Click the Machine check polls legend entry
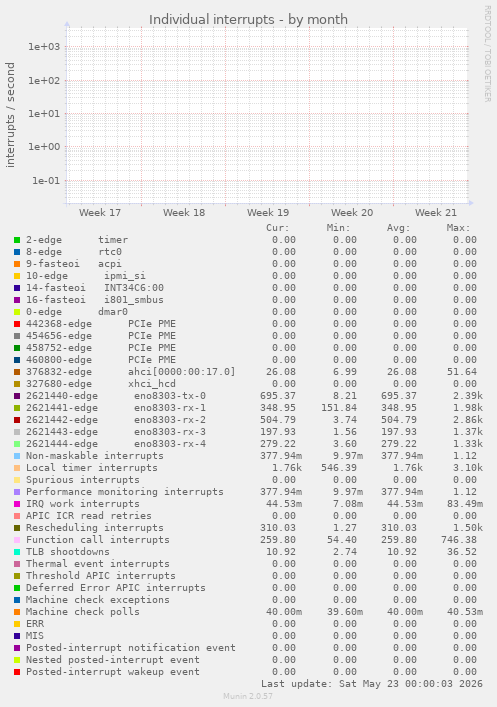Viewport: 497px width, 707px height. tap(83, 612)
